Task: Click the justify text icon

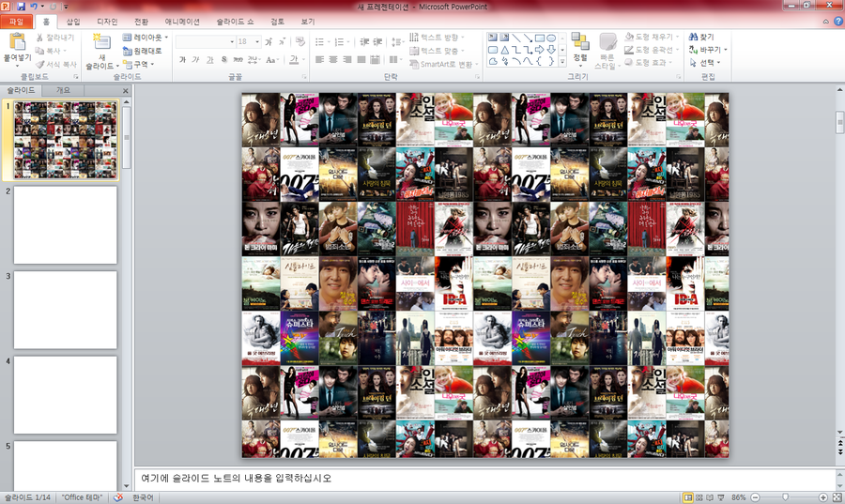Action: [x=361, y=59]
